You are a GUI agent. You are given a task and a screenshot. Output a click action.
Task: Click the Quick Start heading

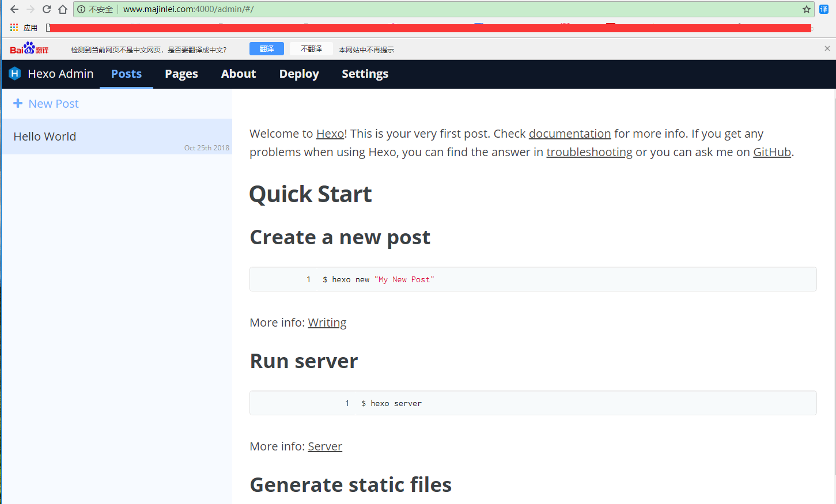click(311, 194)
